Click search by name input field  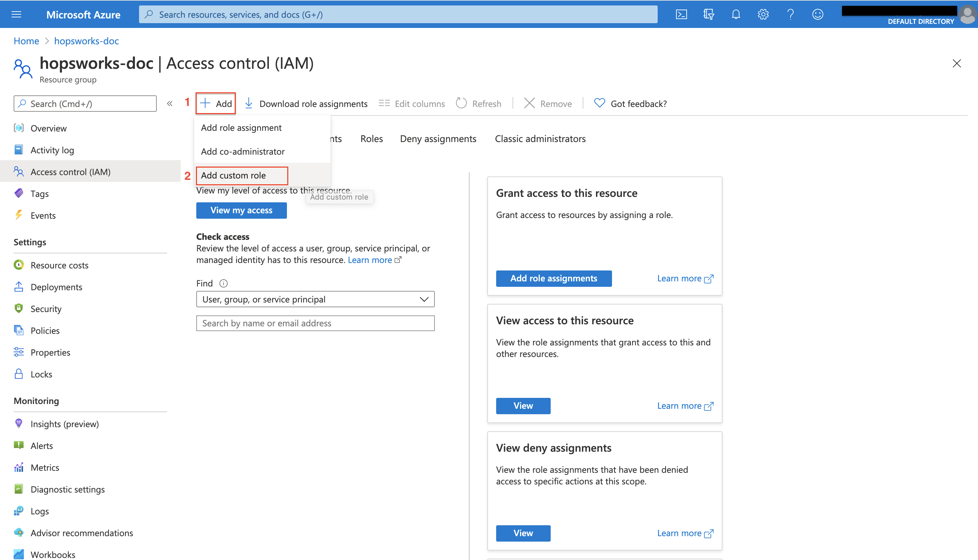tap(315, 323)
